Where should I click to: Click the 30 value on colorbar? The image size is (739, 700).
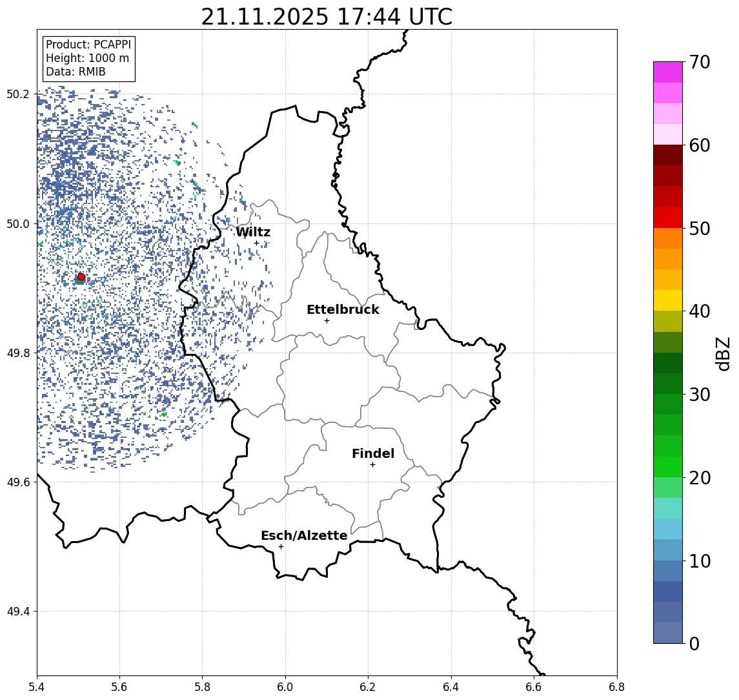[x=700, y=395]
